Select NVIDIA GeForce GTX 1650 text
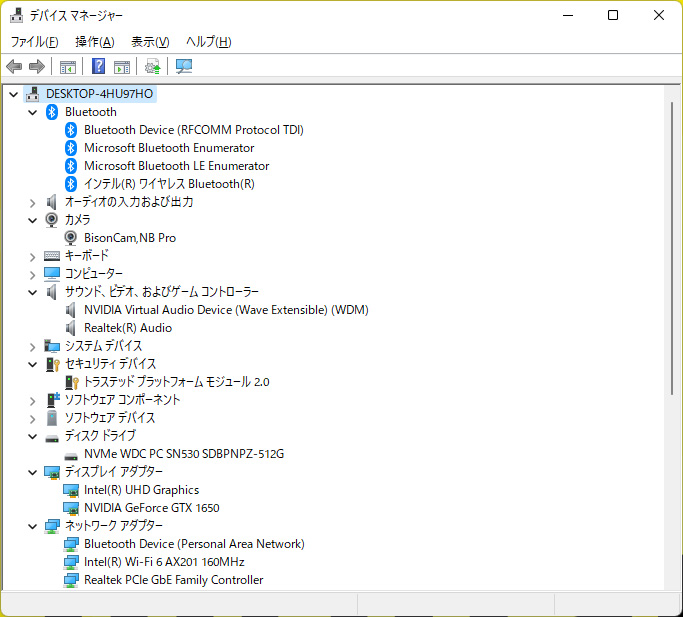683x617 pixels. click(152, 508)
